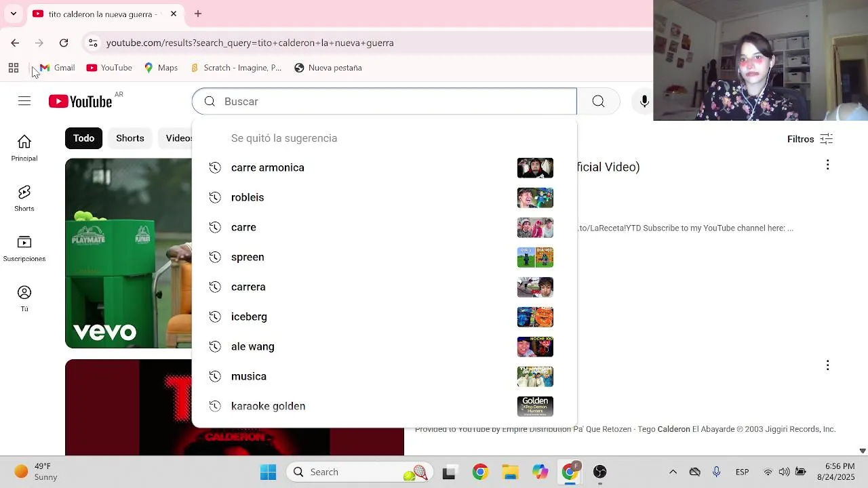Select the Shorts filter chip
The image size is (868, 488).
[x=130, y=138]
